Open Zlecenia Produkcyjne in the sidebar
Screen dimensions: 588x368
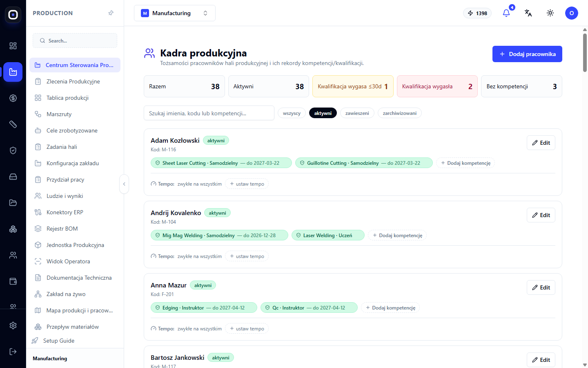pos(75,81)
